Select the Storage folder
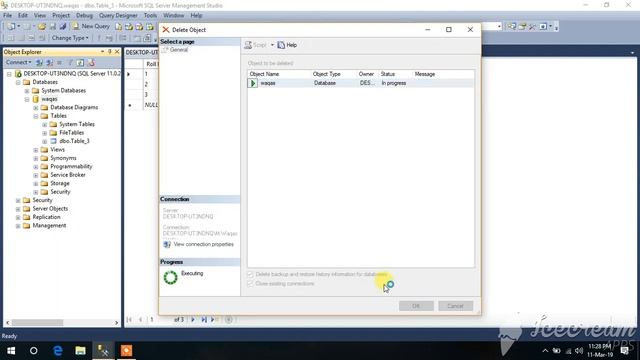The height and width of the screenshot is (360, 640). tap(60, 183)
